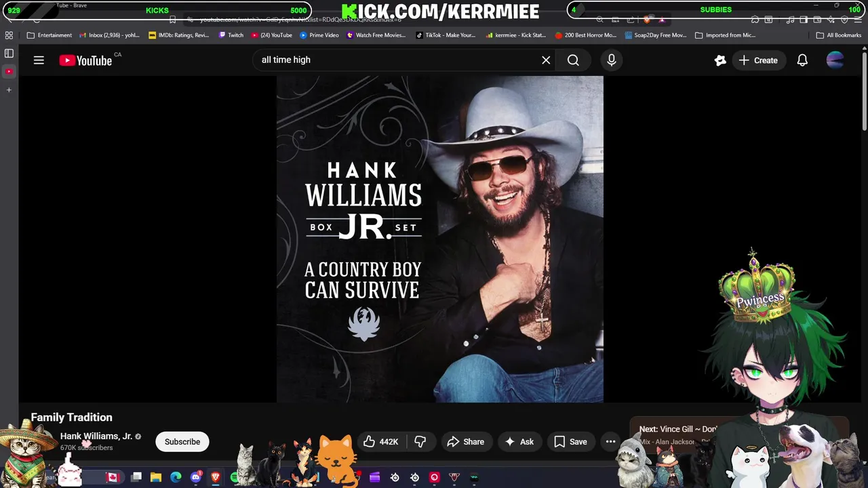Click the Brave Shields lion icon
The image size is (868, 488).
pos(648,20)
